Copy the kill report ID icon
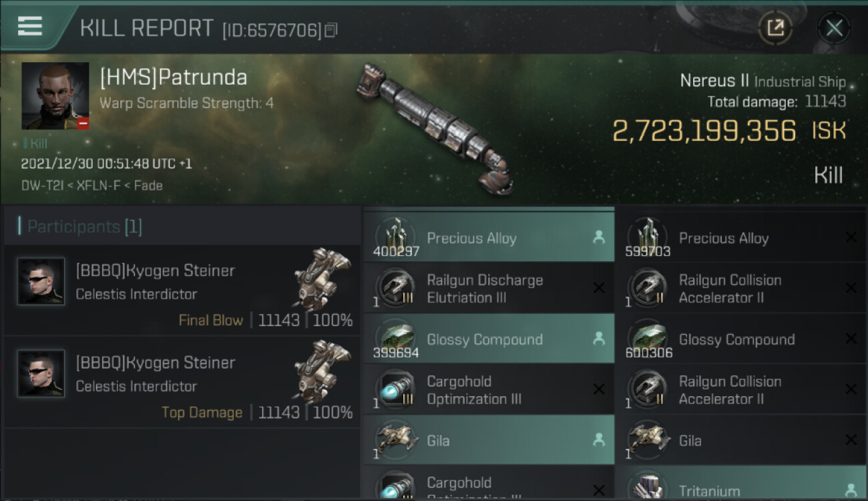 coord(331,30)
